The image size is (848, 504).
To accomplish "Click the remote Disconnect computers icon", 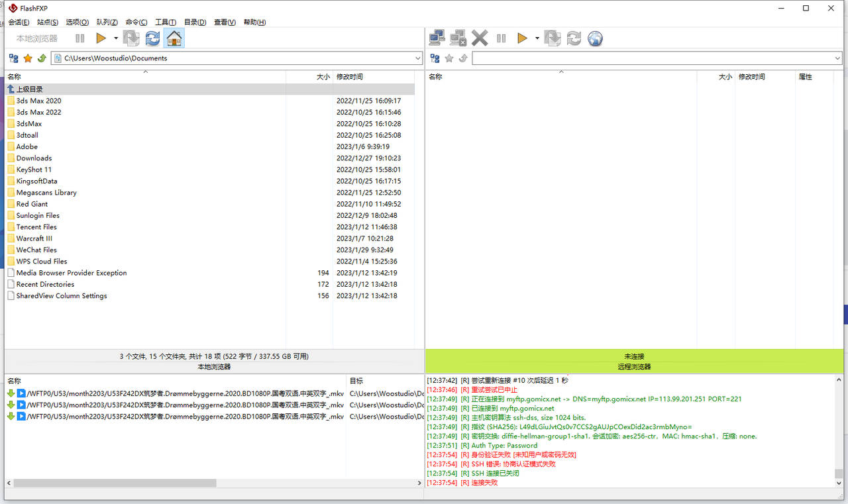I will [458, 38].
